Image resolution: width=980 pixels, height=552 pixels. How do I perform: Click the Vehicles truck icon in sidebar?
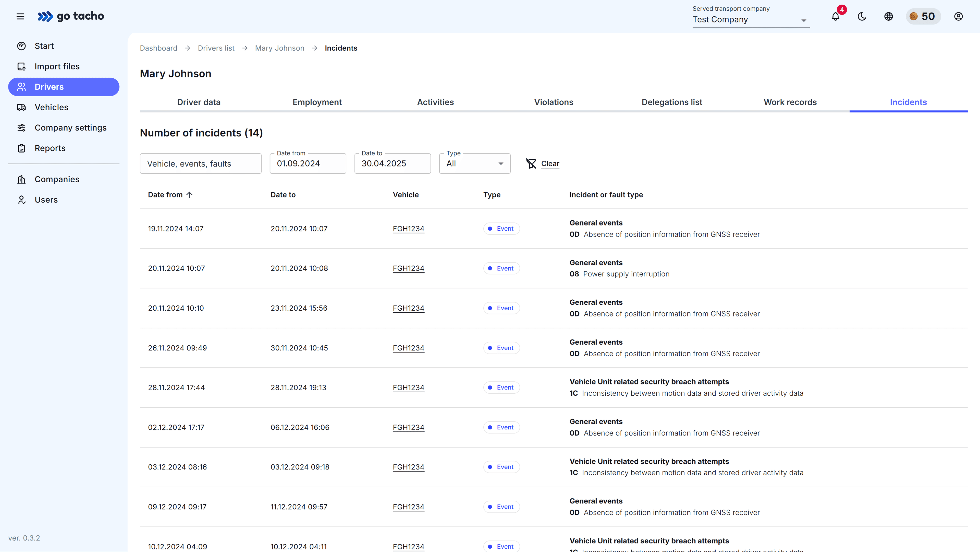tap(22, 107)
